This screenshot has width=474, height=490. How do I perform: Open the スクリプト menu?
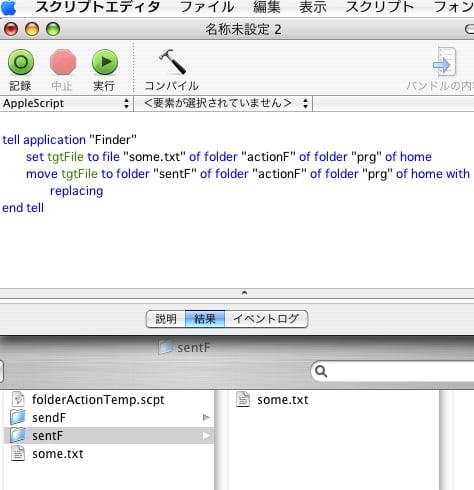click(379, 7)
